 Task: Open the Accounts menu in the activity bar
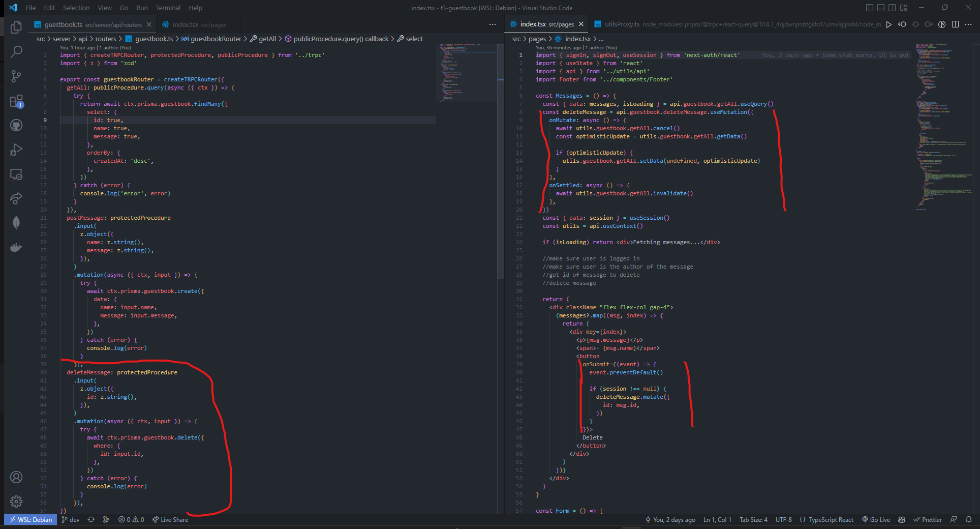(x=16, y=477)
